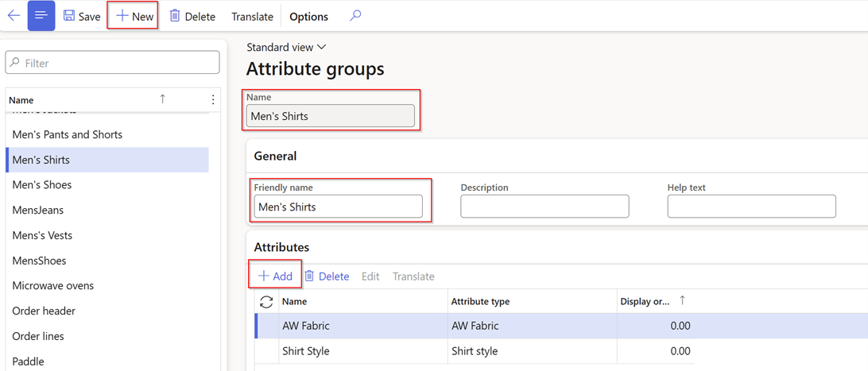
Task: Select Men's Shirts in the list
Action: click(108, 160)
